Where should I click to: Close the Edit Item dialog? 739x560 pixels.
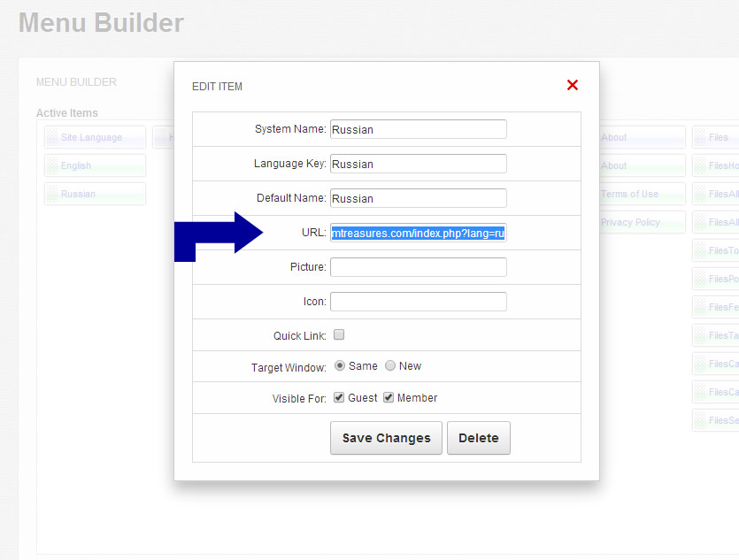pyautogui.click(x=572, y=85)
